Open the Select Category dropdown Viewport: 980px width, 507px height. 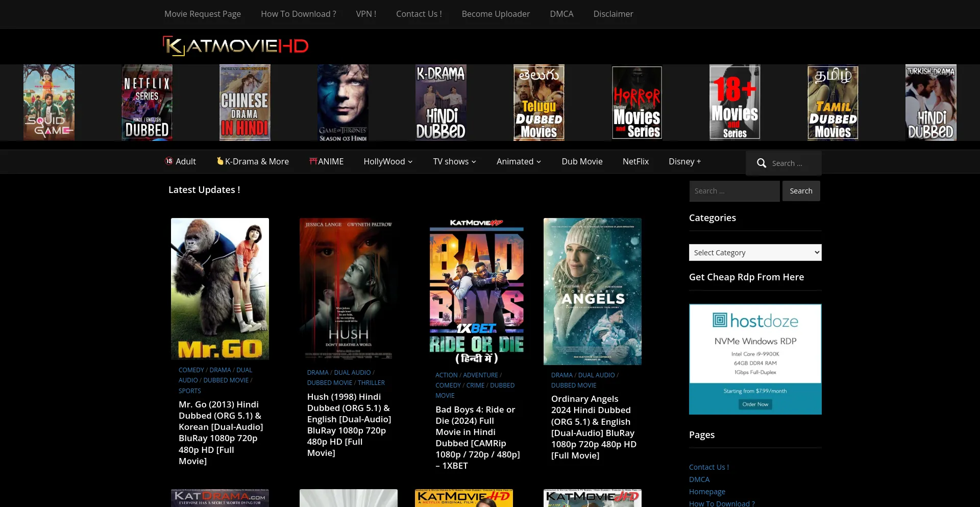(x=755, y=253)
